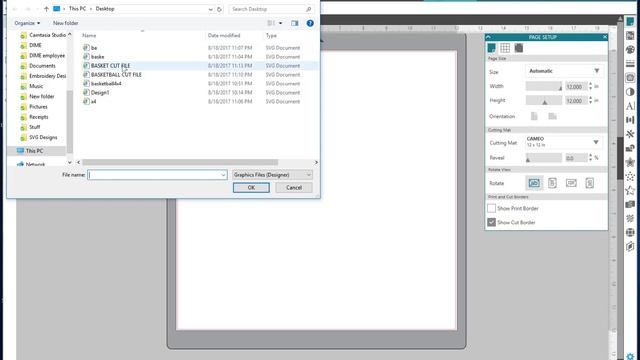This screenshot has height=360, width=640.
Task: Select the page settings tab icon in Page Setup
Action: click(491, 48)
